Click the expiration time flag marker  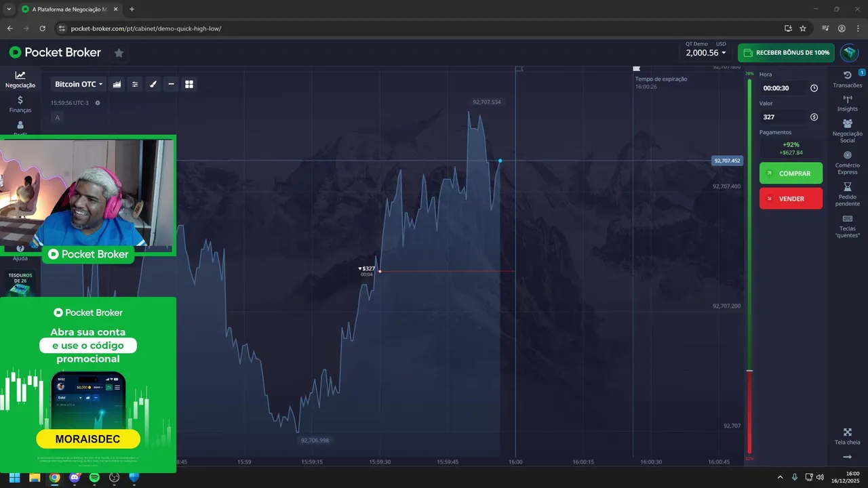click(x=636, y=68)
